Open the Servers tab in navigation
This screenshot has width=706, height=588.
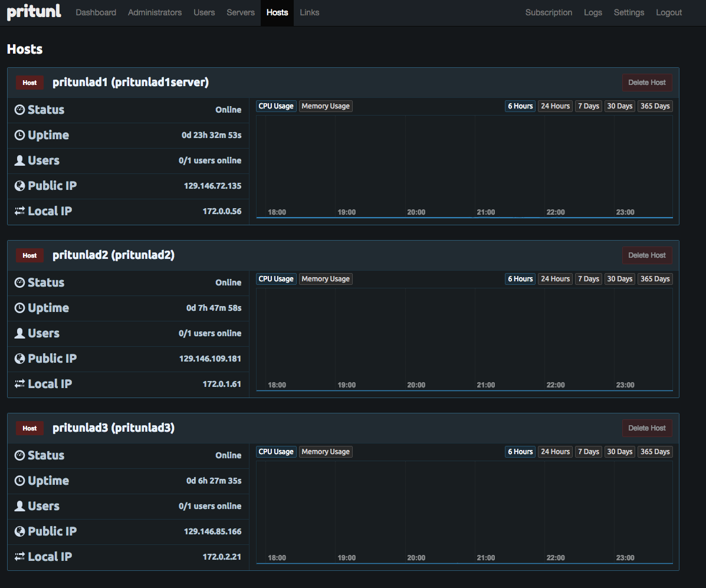[x=241, y=12]
